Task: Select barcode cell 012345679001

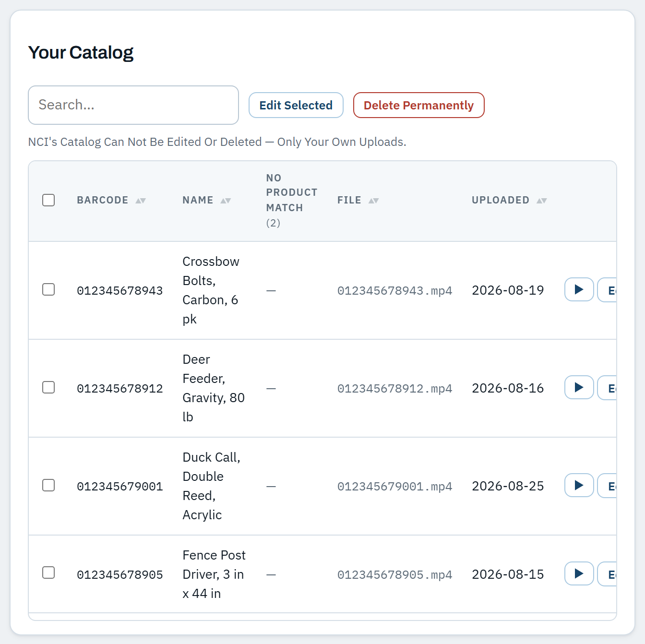Action: 120,487
